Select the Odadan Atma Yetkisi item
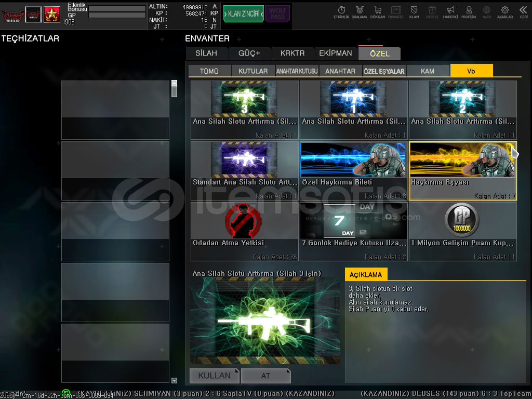Screen dimensions: 532x399 [x=244, y=232]
